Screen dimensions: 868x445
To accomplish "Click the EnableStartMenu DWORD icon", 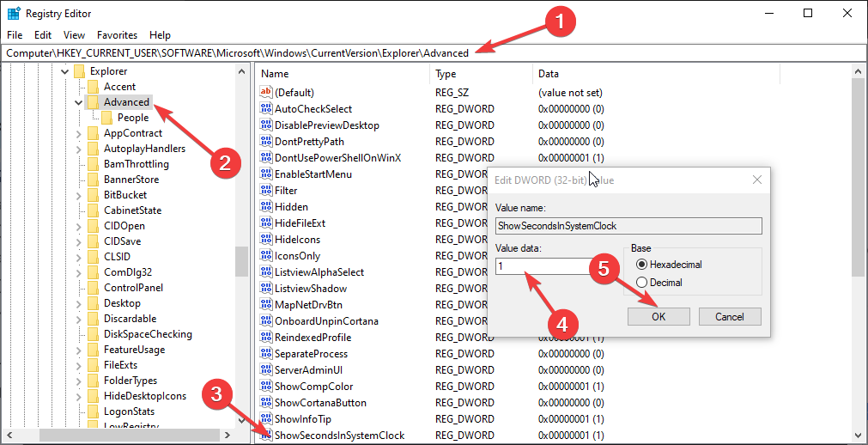I will [x=266, y=174].
